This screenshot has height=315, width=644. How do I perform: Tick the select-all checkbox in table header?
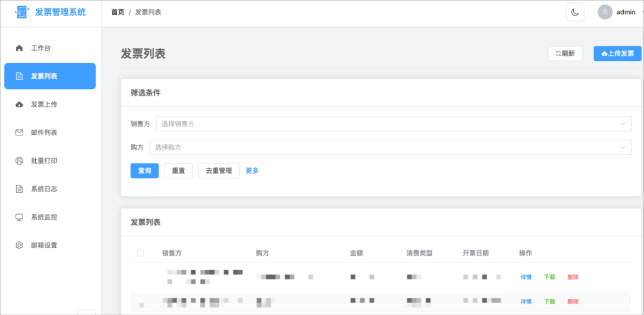[x=141, y=253]
